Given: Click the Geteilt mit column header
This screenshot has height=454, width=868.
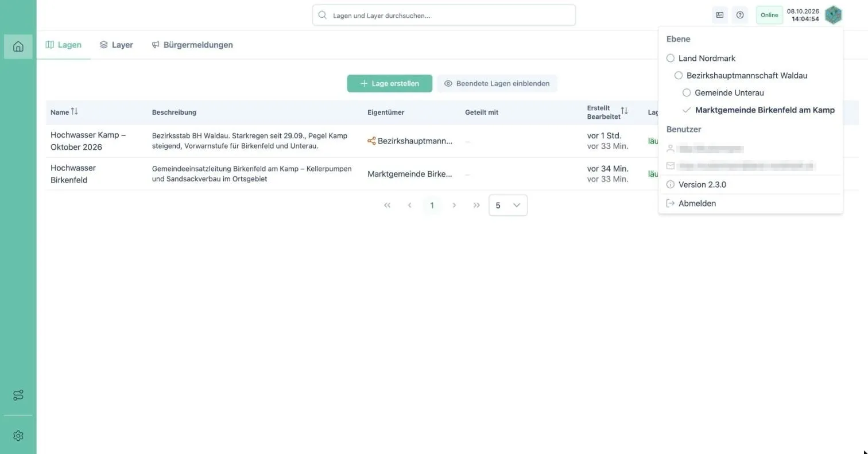Looking at the screenshot, I should pos(482,112).
